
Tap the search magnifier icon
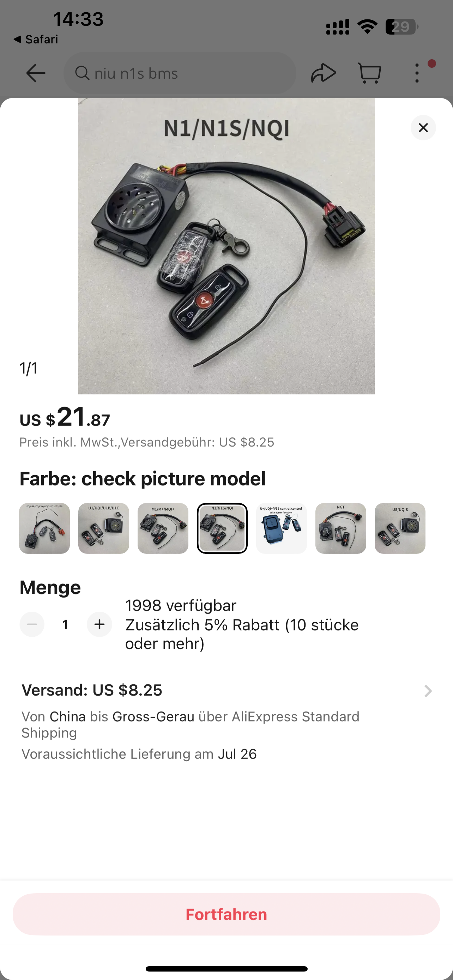click(82, 73)
